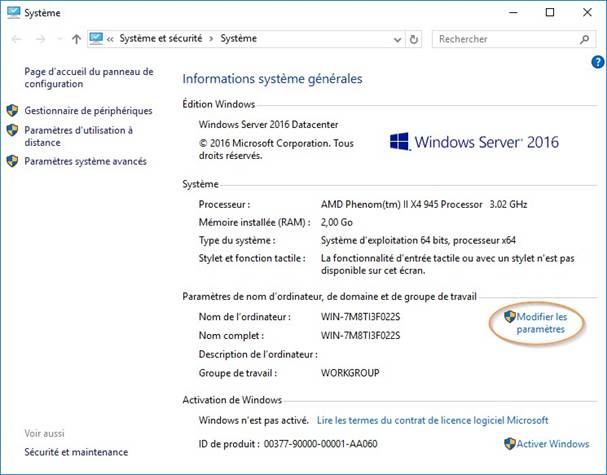Viewport: 607px width, 475px height.
Task: Go up one level with up arrow
Action: pyautogui.click(x=76, y=39)
